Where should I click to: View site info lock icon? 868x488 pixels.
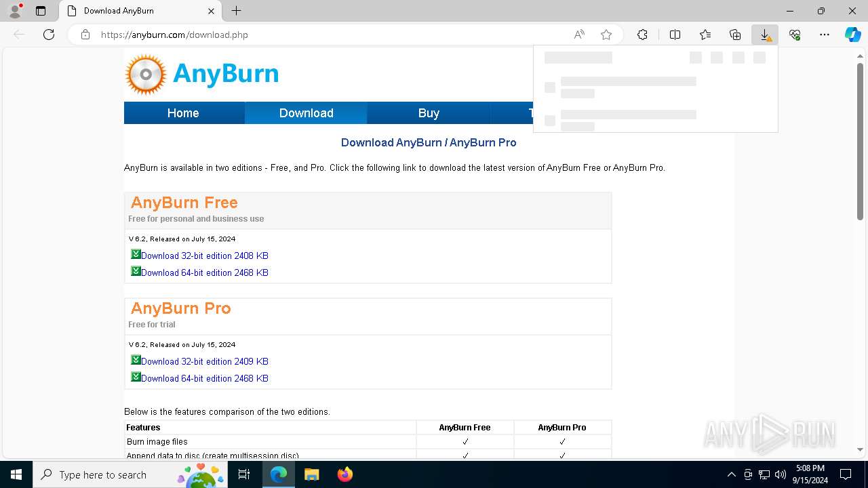click(85, 35)
